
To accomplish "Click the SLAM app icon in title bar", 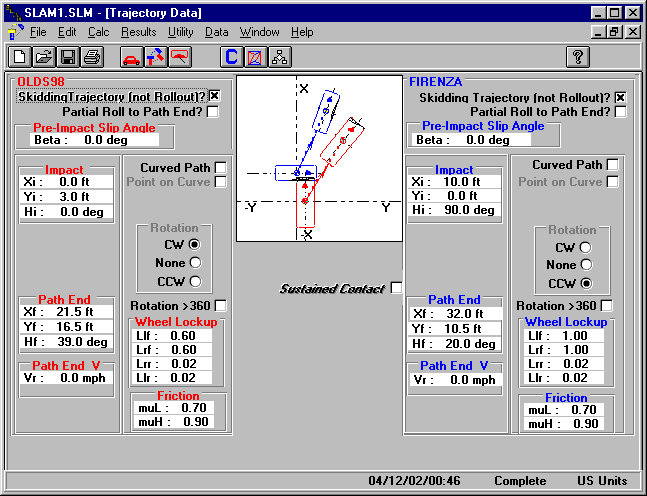I will [14, 13].
